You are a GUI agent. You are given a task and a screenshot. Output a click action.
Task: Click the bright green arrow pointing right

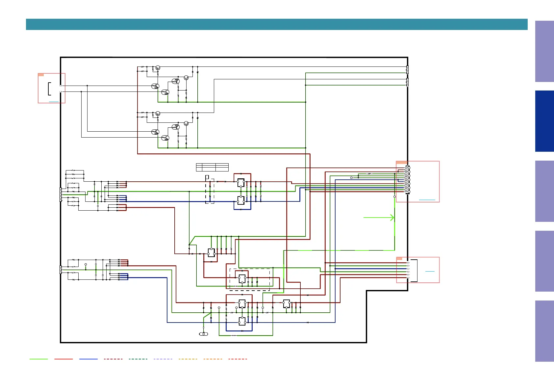pyautogui.click(x=378, y=218)
